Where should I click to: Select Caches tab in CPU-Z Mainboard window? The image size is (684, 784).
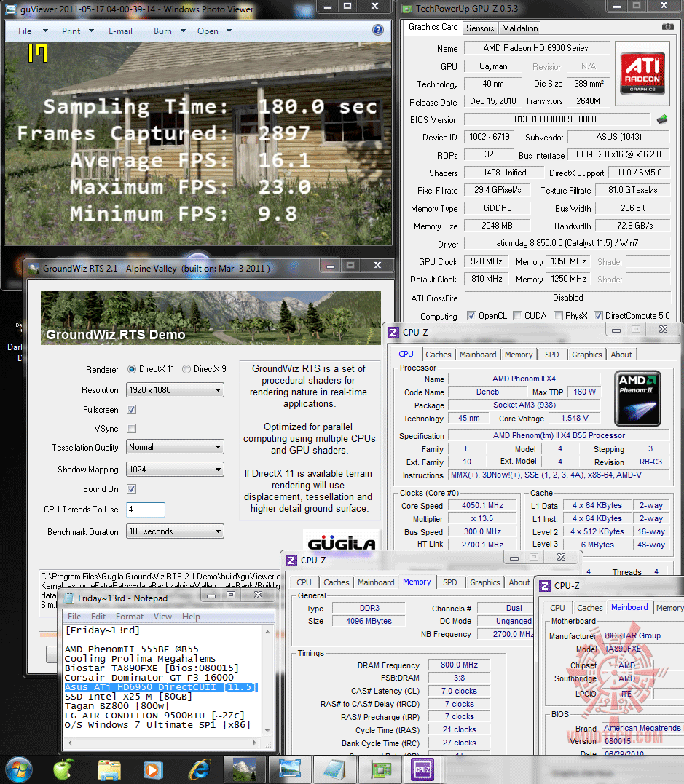pyautogui.click(x=590, y=608)
